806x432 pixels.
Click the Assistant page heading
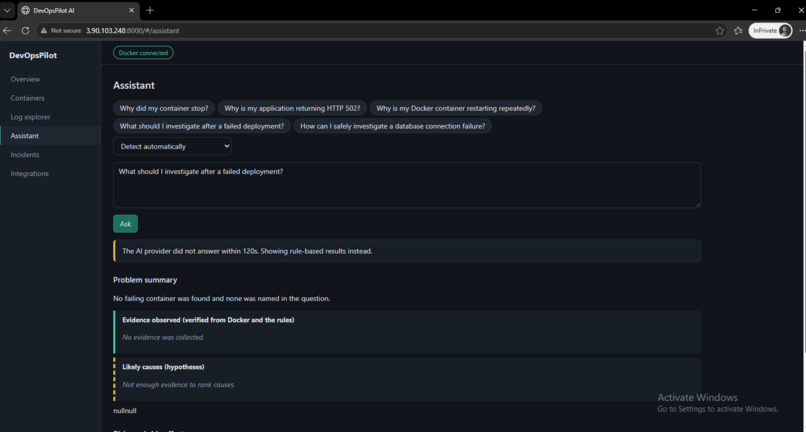[134, 85]
